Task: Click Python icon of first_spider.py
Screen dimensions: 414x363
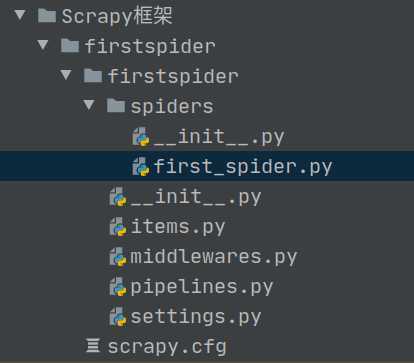Action: pos(141,166)
